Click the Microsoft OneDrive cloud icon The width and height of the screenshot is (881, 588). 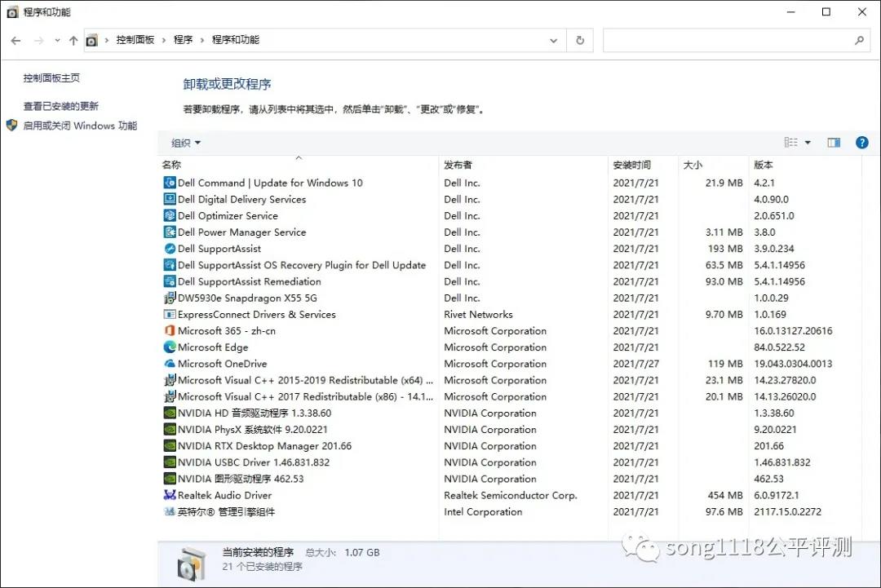click(170, 364)
